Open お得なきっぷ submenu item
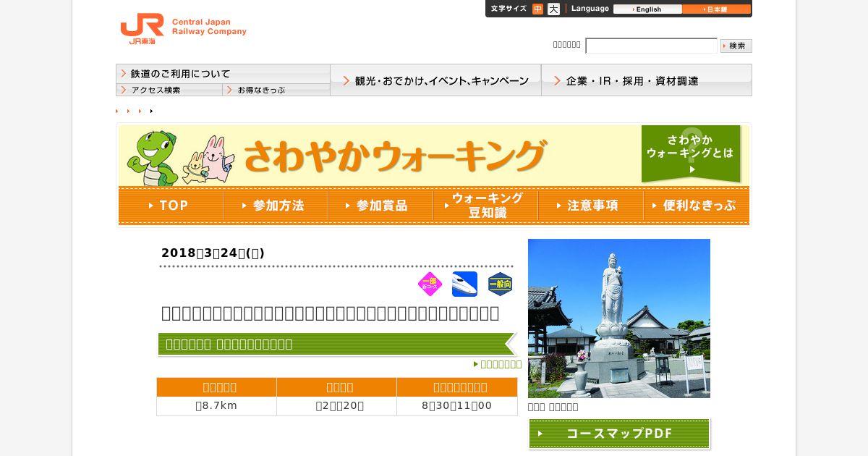 pyautogui.click(x=276, y=90)
